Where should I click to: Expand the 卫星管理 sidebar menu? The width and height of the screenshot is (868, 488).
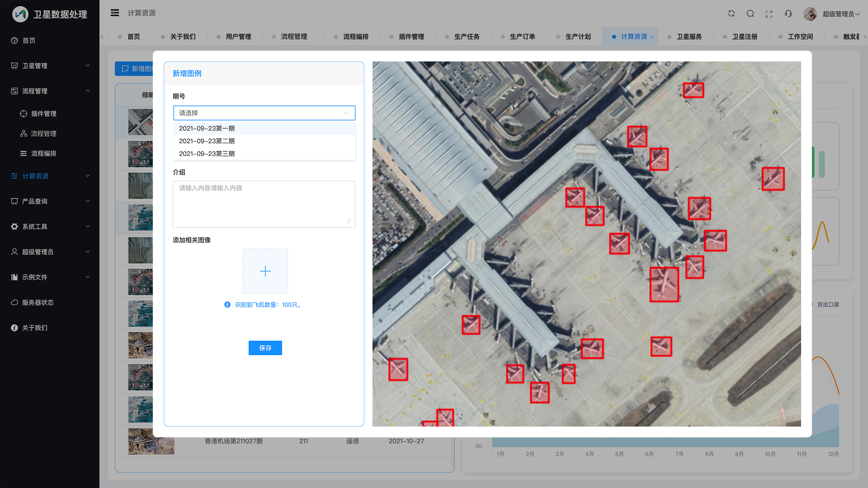point(50,66)
